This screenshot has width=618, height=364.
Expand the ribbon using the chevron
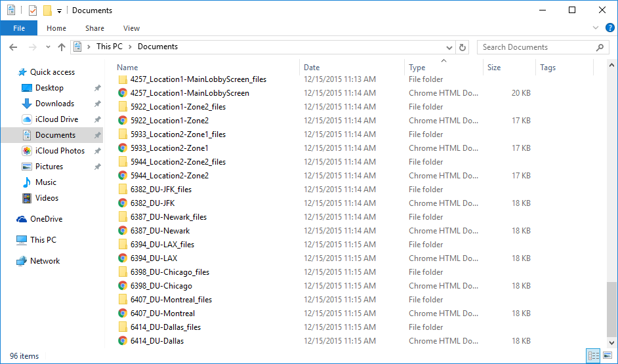click(596, 28)
